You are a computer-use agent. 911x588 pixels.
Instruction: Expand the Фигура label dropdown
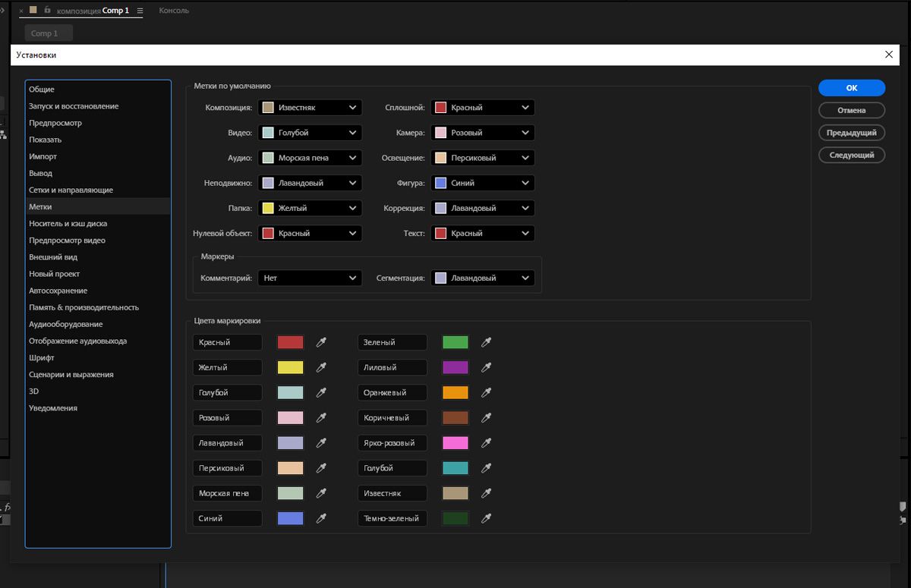(x=483, y=183)
